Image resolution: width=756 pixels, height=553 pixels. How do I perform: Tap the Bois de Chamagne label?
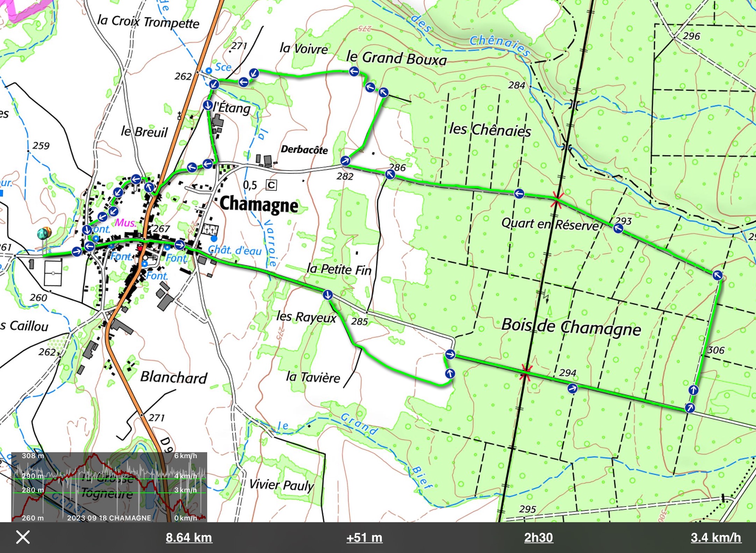[x=571, y=327]
